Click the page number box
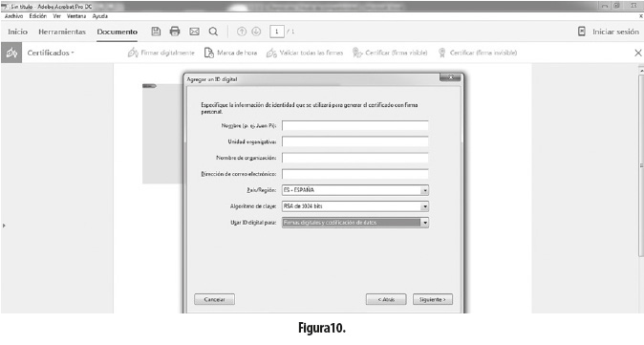The width and height of the screenshot is (644, 345). 277,32
